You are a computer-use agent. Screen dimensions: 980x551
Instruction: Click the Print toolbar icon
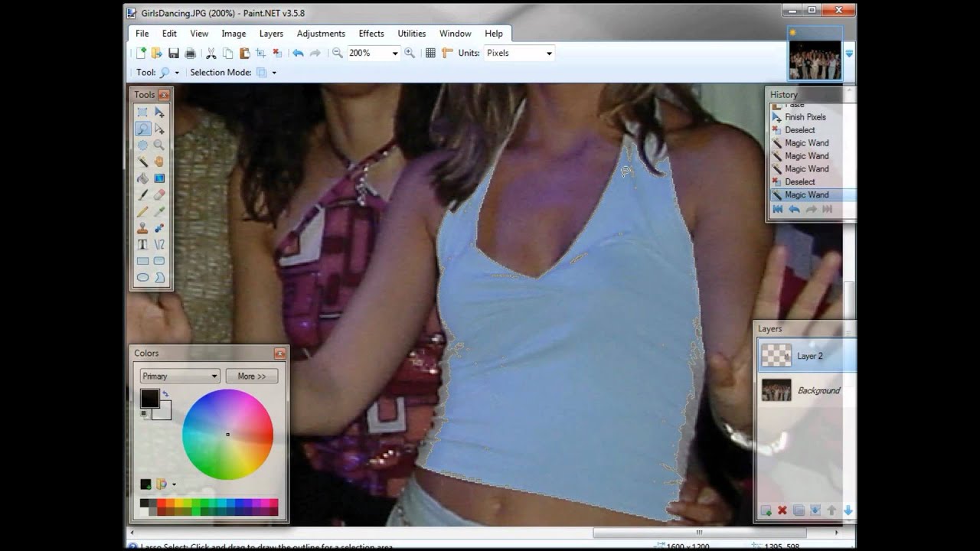coord(190,53)
